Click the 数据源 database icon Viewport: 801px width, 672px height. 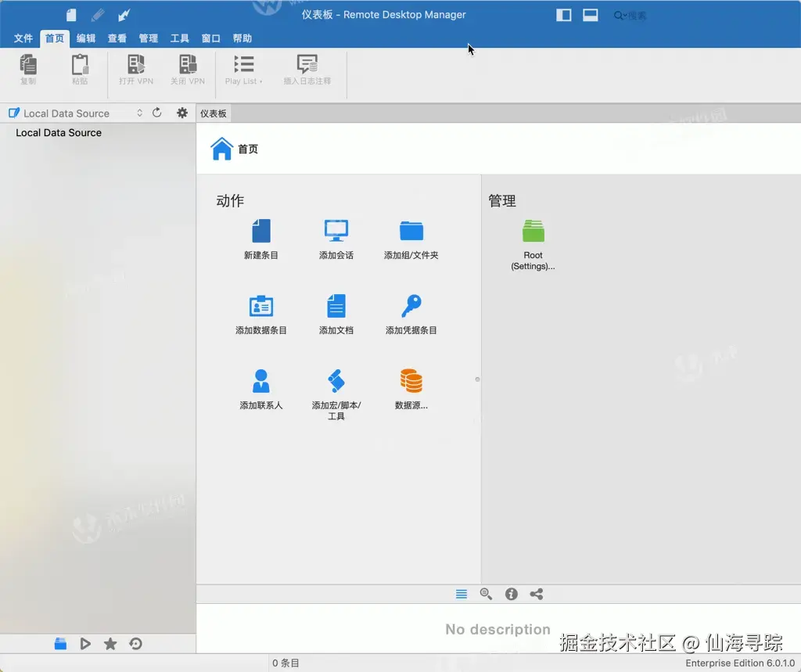pyautogui.click(x=411, y=381)
